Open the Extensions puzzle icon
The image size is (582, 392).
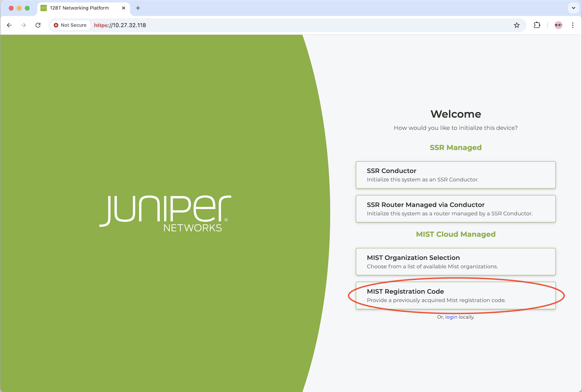pos(537,25)
